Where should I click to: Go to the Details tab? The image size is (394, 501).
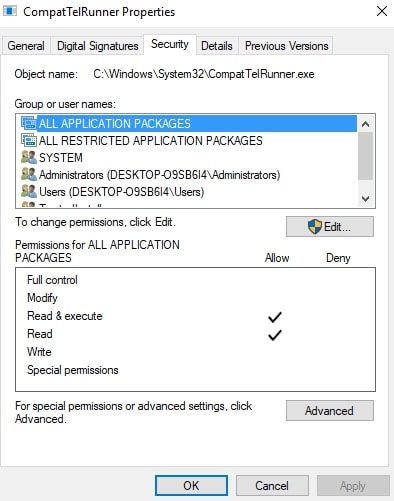click(217, 46)
